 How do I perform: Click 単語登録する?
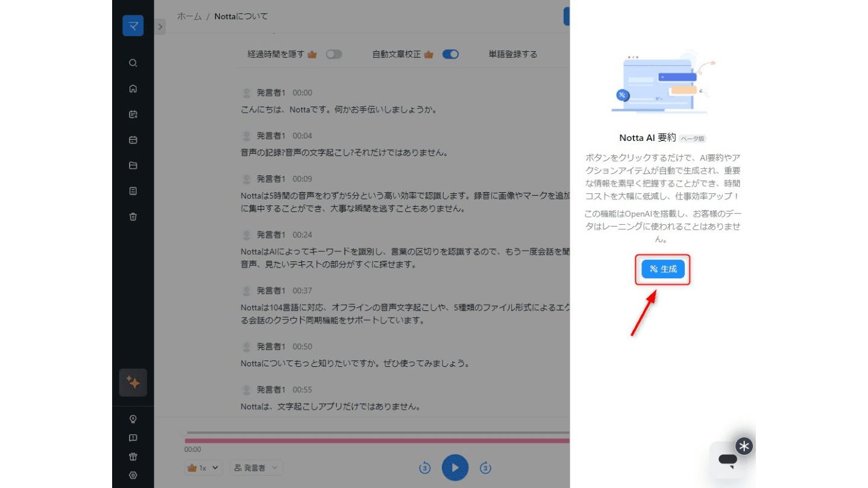pos(512,54)
